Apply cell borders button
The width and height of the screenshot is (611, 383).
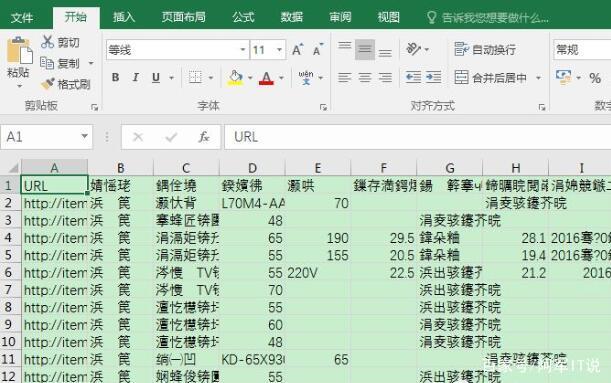click(x=195, y=78)
